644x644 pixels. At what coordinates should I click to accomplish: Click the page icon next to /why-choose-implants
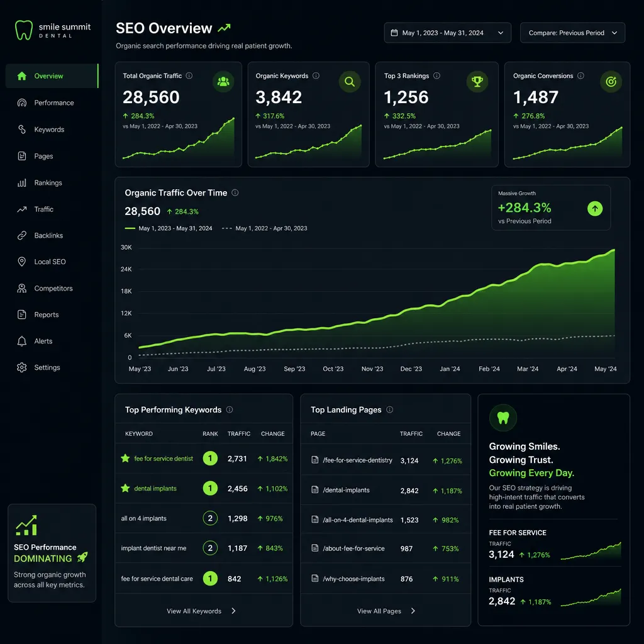coord(315,579)
